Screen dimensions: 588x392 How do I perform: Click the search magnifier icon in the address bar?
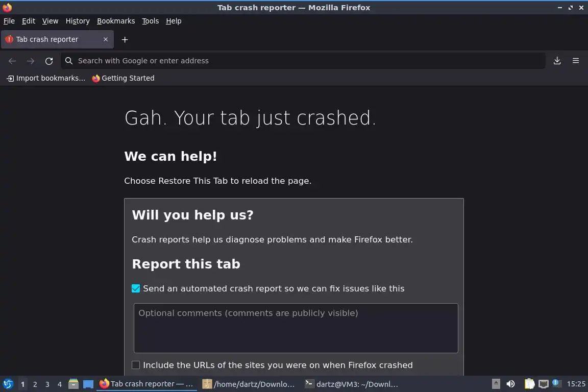(68, 60)
